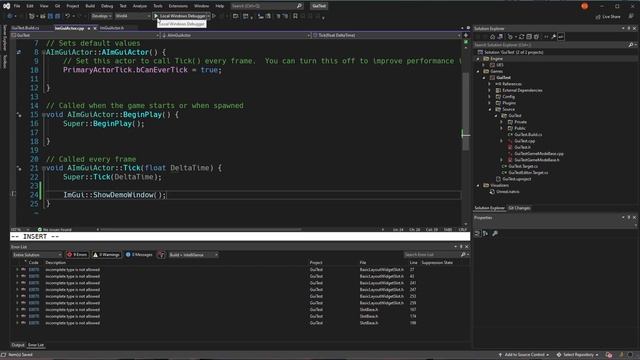This screenshot has height=360, width=640.
Task: Collapse the Engine folder in Solution Explorer
Action: click(478, 59)
